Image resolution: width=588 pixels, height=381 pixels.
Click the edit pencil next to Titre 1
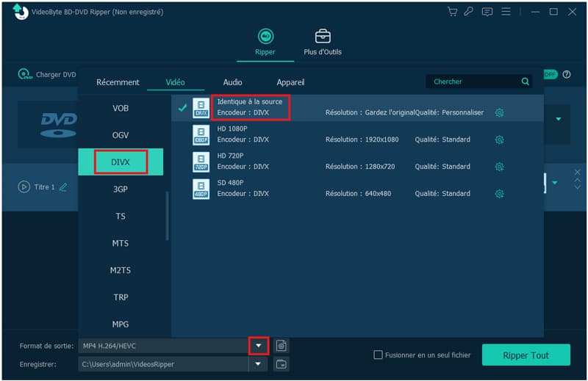[x=63, y=187]
